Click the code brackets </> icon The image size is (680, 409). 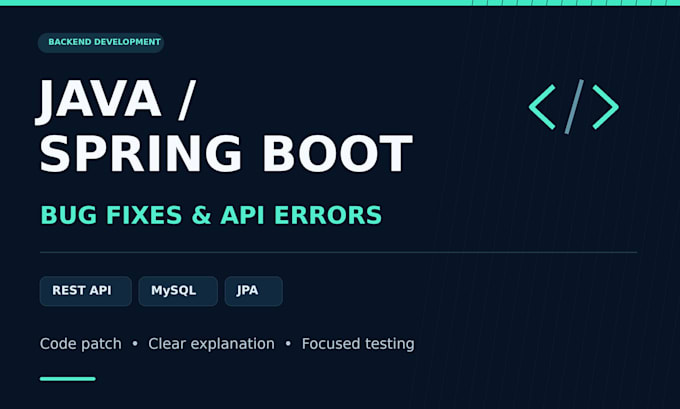click(573, 107)
